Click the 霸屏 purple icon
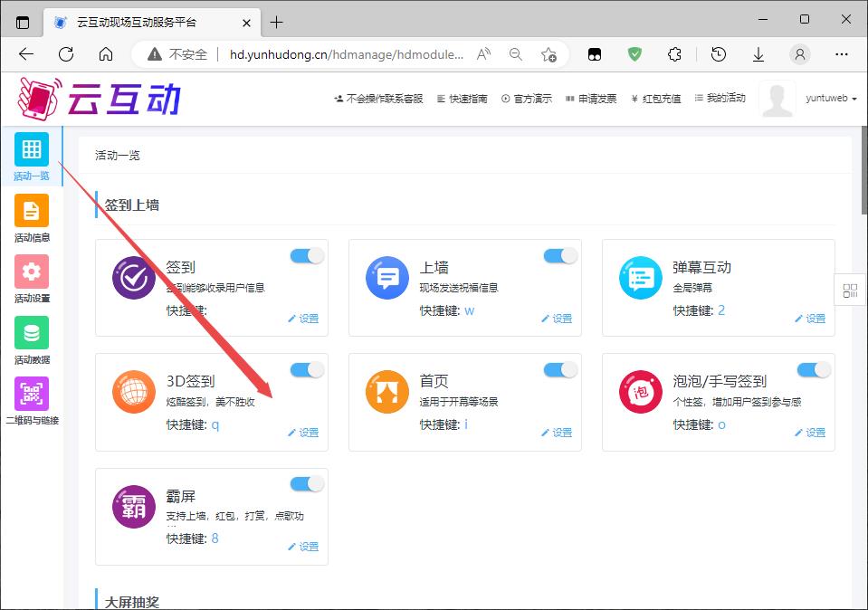This screenshot has width=868, height=610. pos(134,507)
